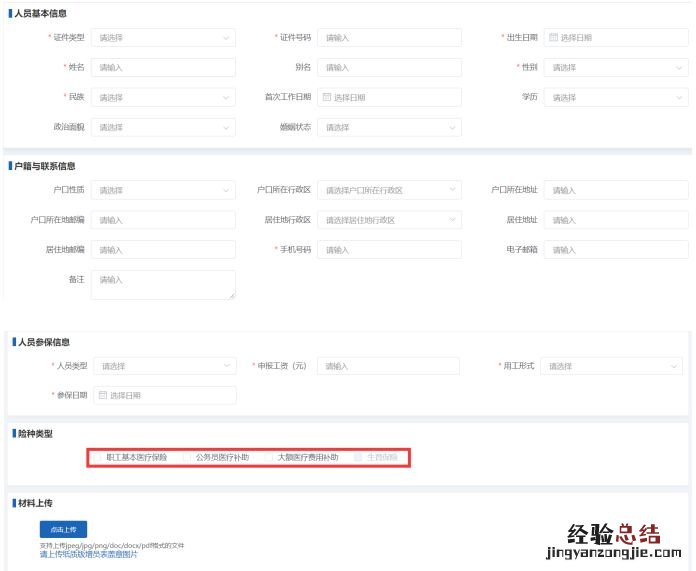
Task: Open the 请上传纸质版增员表面签图片 link
Action: tap(89, 554)
